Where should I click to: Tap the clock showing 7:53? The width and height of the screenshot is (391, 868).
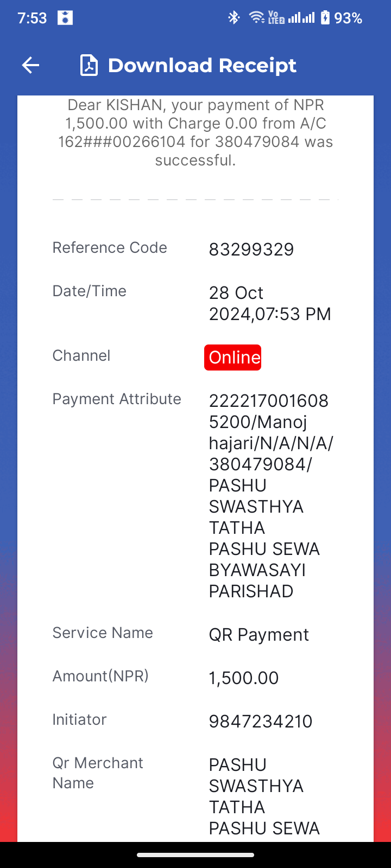click(32, 18)
